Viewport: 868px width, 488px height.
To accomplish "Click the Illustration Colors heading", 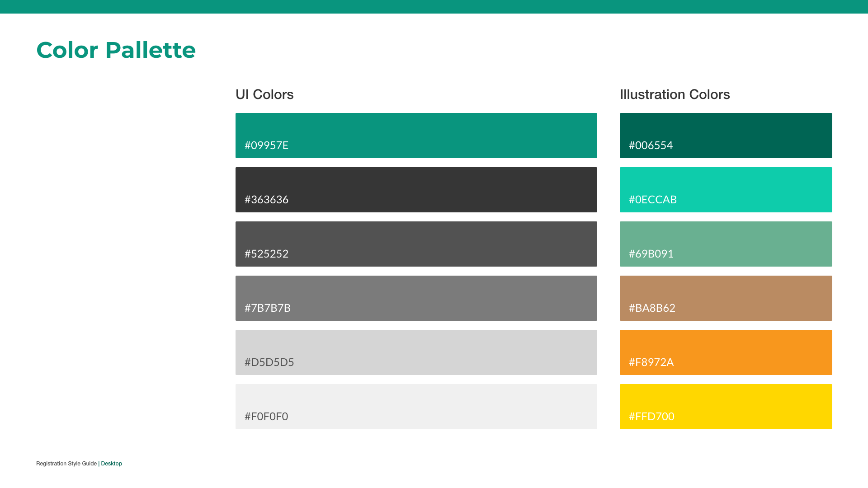I will pyautogui.click(x=675, y=94).
